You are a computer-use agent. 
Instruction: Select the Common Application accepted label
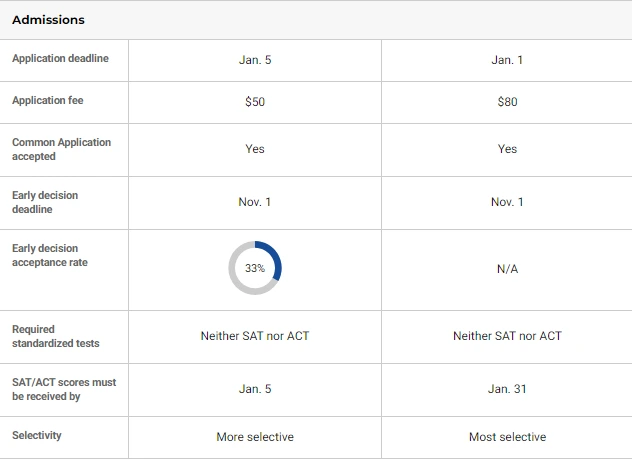(61, 149)
